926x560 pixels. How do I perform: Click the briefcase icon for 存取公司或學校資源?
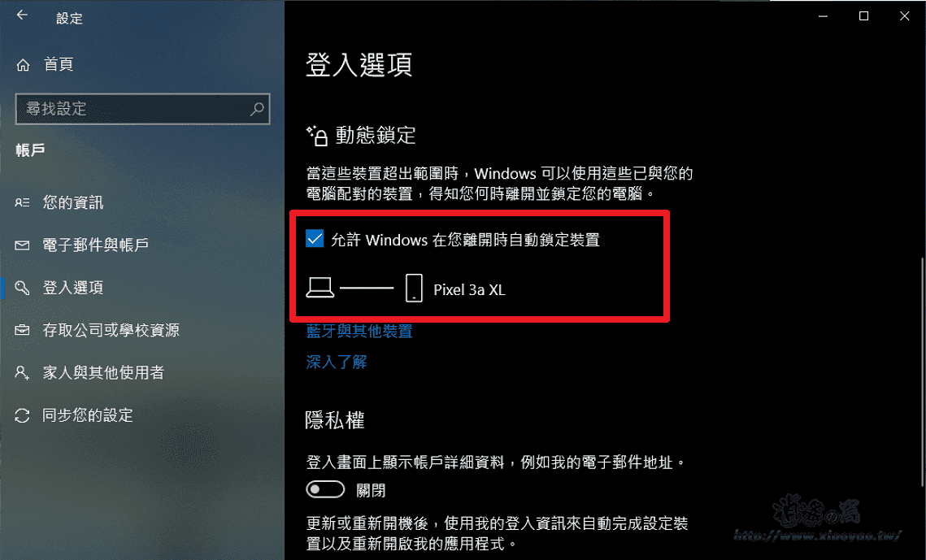coord(22,330)
